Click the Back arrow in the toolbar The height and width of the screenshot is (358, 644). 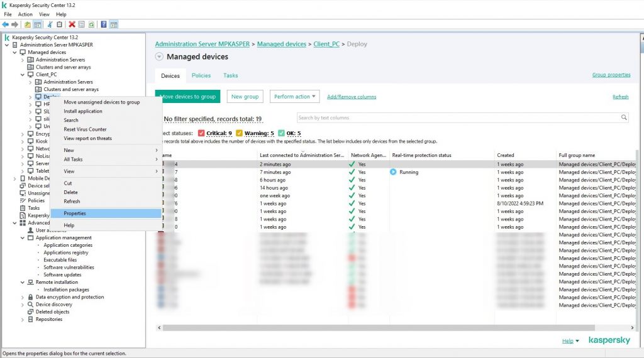click(6, 24)
